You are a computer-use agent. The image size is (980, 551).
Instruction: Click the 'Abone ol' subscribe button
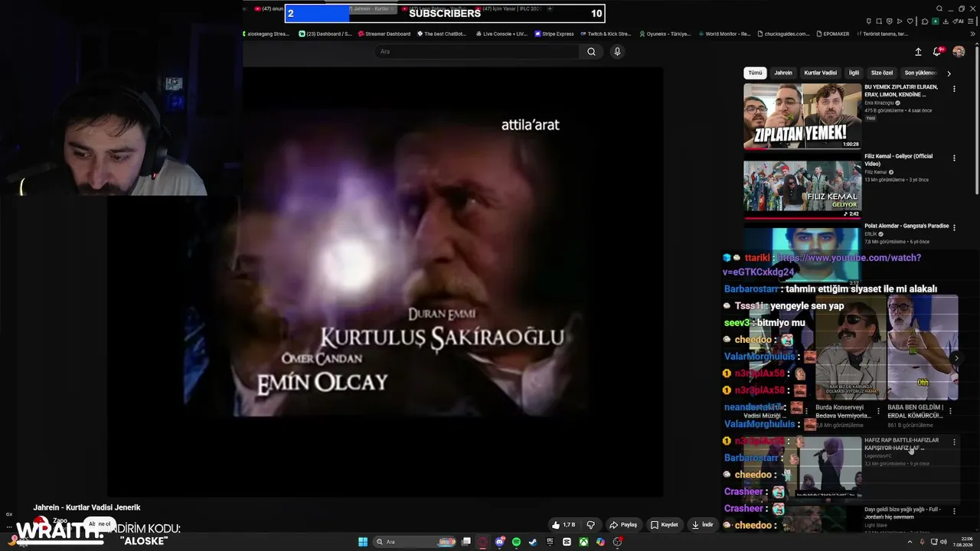point(100,524)
